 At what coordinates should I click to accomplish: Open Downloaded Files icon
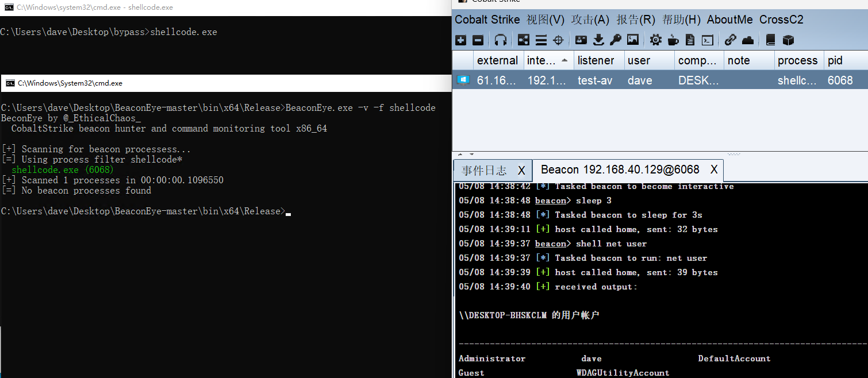(x=598, y=40)
